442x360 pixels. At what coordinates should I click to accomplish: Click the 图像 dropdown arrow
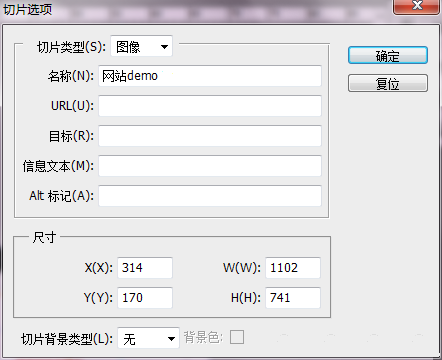(x=164, y=47)
